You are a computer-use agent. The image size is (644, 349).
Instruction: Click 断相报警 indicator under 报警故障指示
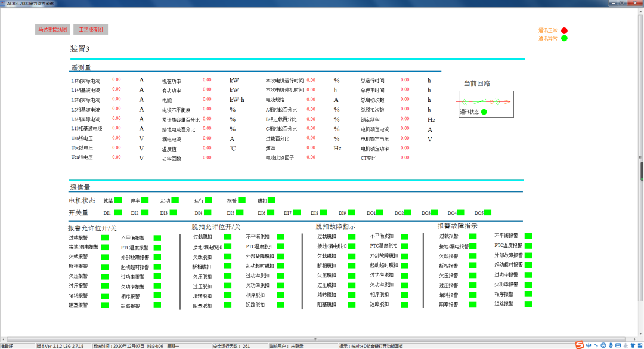(x=473, y=265)
